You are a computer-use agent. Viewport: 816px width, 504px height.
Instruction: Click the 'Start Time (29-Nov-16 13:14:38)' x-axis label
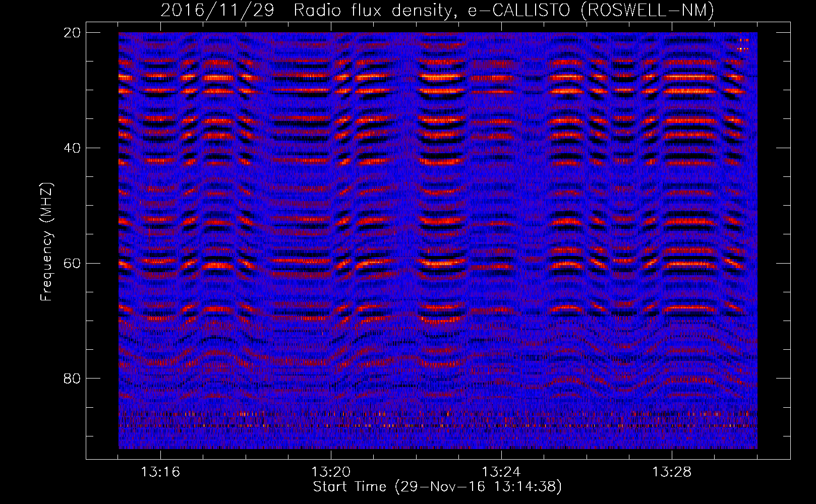[437, 487]
